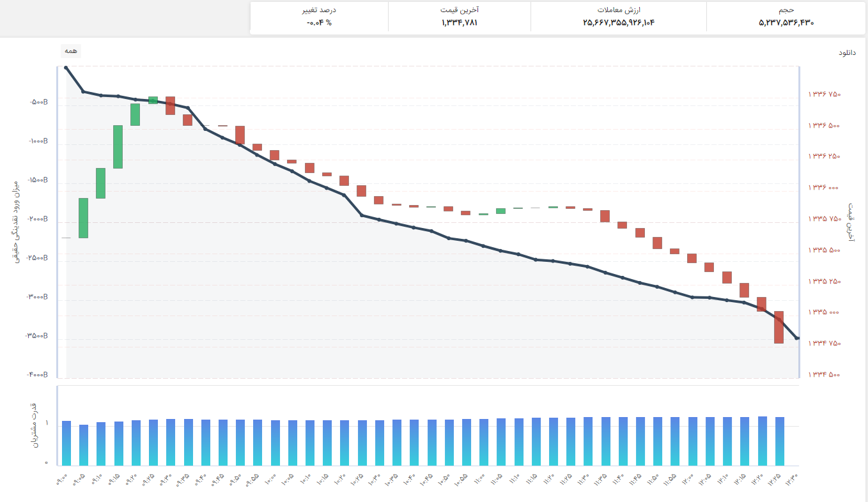Open the دانلود download link
This screenshot has height=502, width=868.
point(848,52)
